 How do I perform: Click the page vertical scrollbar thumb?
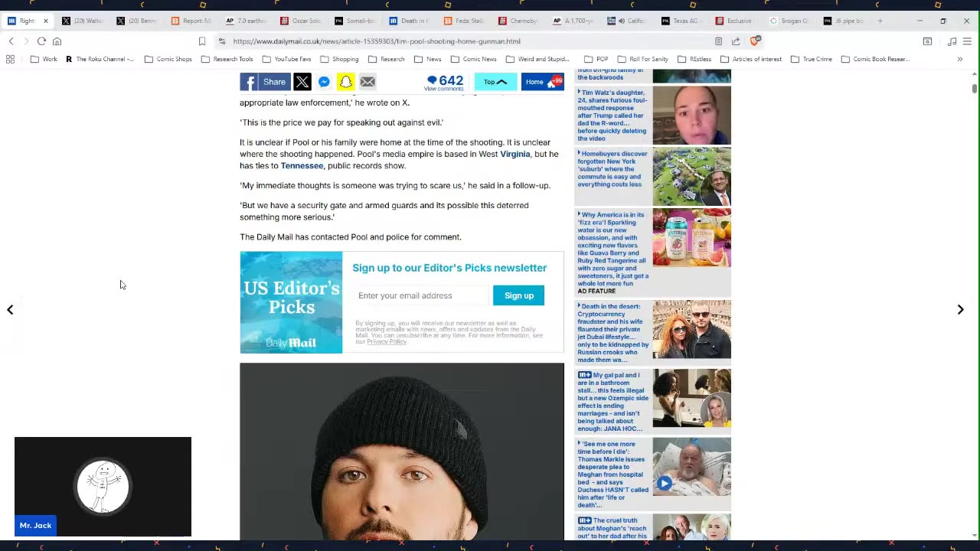(x=975, y=89)
